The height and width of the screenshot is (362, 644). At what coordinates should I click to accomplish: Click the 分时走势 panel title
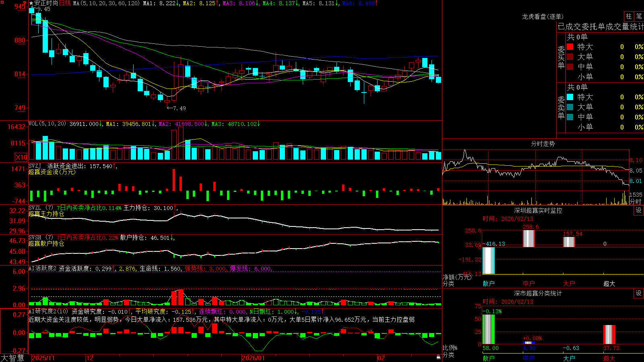543,144
